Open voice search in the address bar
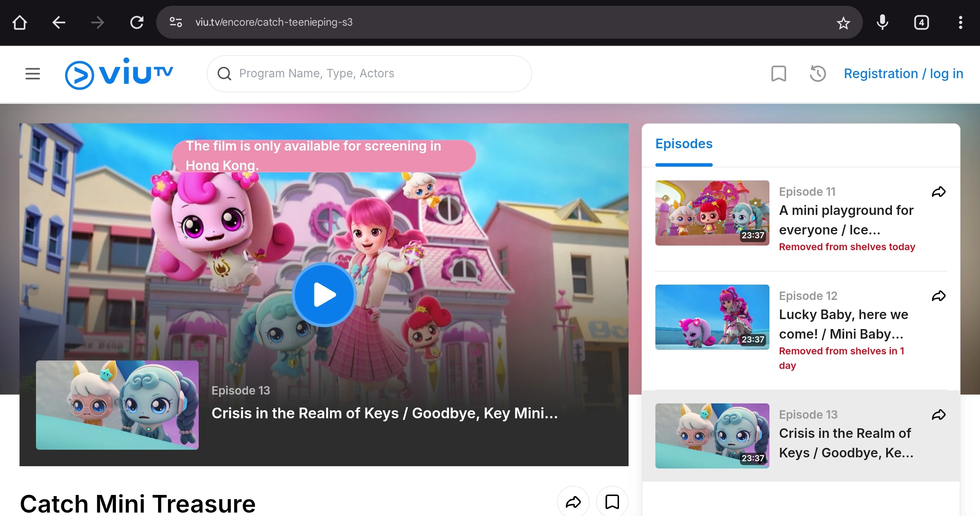Image resolution: width=980 pixels, height=516 pixels. [x=882, y=22]
